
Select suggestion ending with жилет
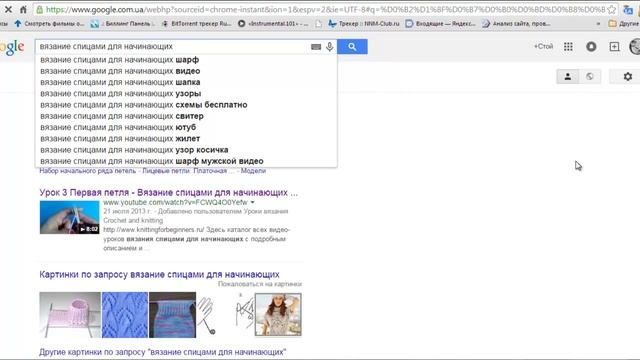(x=186, y=138)
